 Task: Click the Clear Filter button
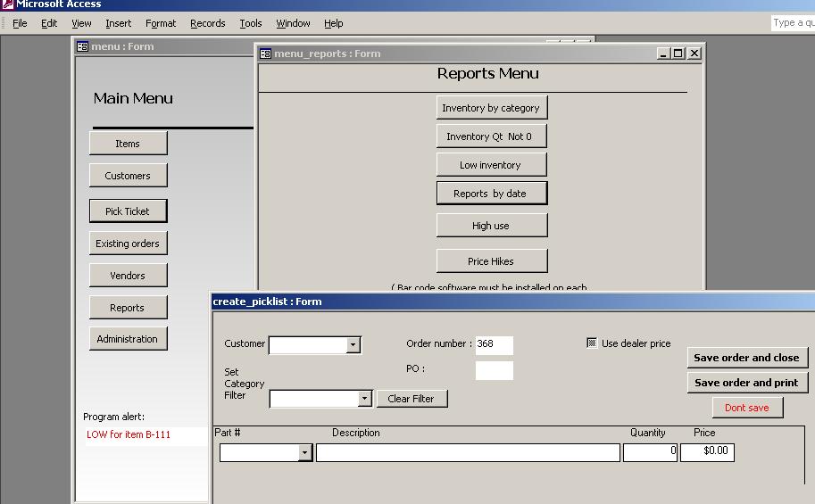pos(412,399)
